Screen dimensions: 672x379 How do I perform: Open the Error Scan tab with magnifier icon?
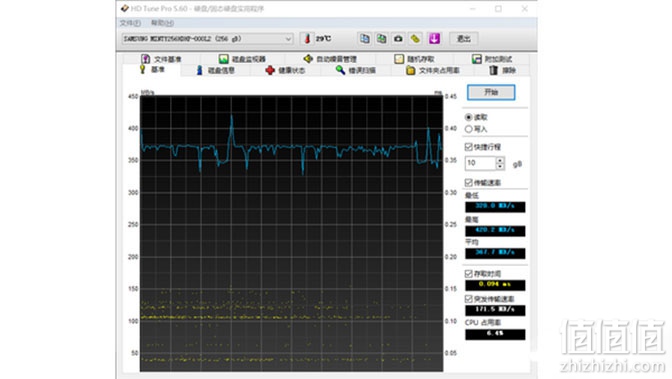coord(356,70)
